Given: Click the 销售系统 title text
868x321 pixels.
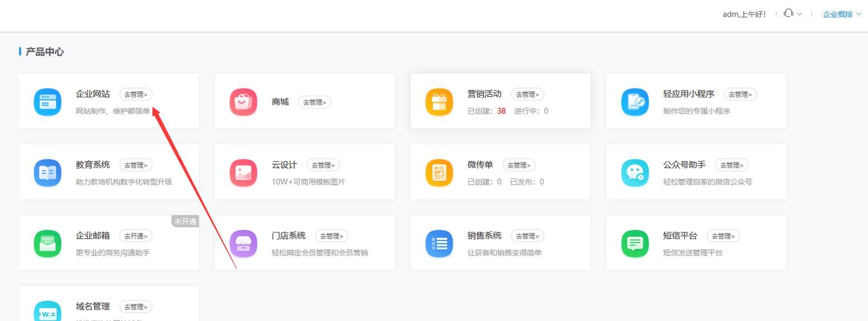Looking at the screenshot, I should click(x=484, y=235).
